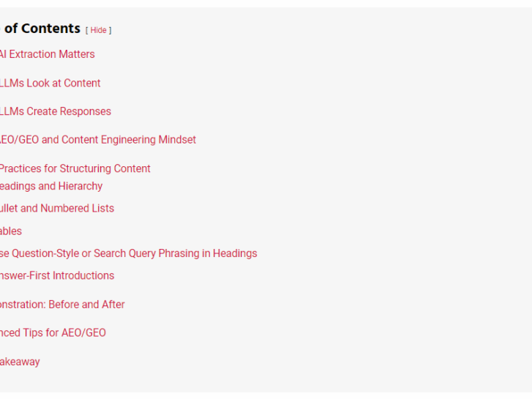Jump to the 'Tables' subsection link
Image resolution: width=532 pixels, height=399 pixels.
click(11, 231)
